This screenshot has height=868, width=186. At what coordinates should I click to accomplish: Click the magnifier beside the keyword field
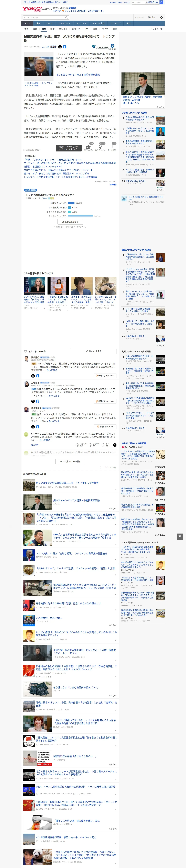click(x=66, y=18)
